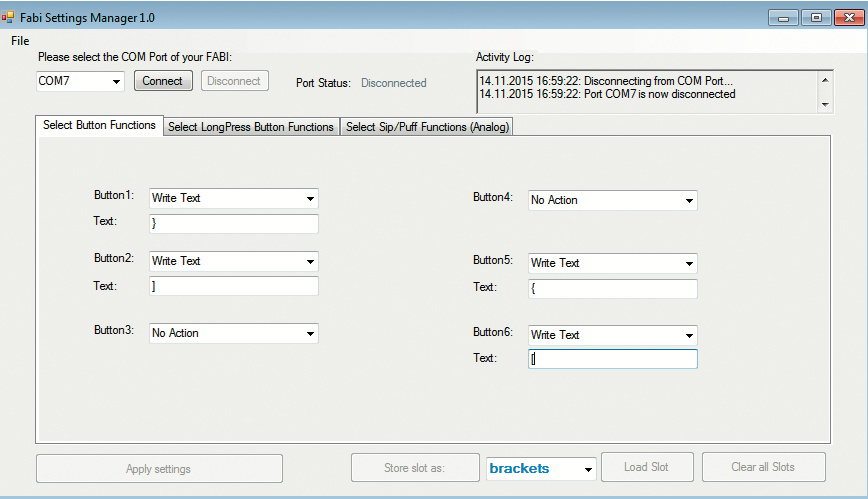868x499 pixels.
Task: Expand the Button6 function dropdown
Action: 613,335
